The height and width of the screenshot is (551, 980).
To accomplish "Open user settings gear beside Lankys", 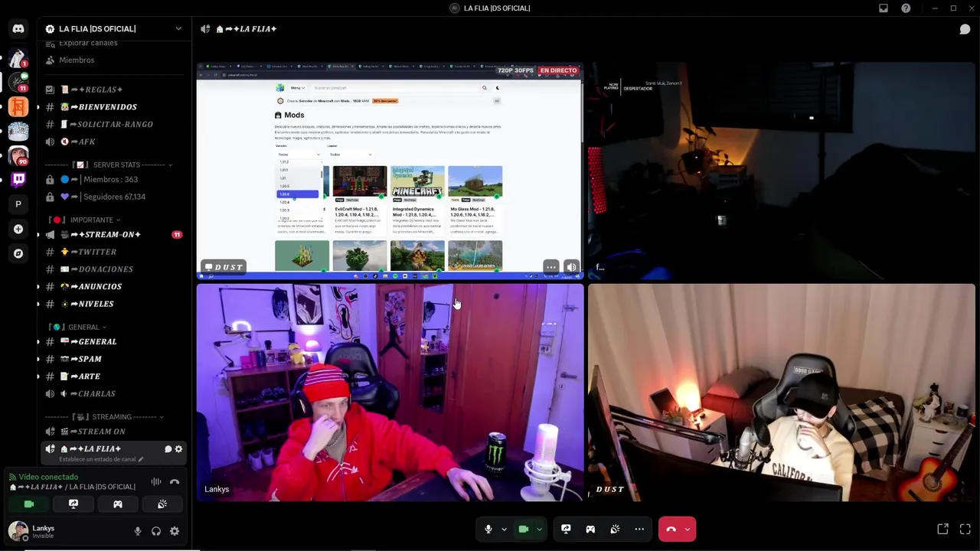I will 175,531.
